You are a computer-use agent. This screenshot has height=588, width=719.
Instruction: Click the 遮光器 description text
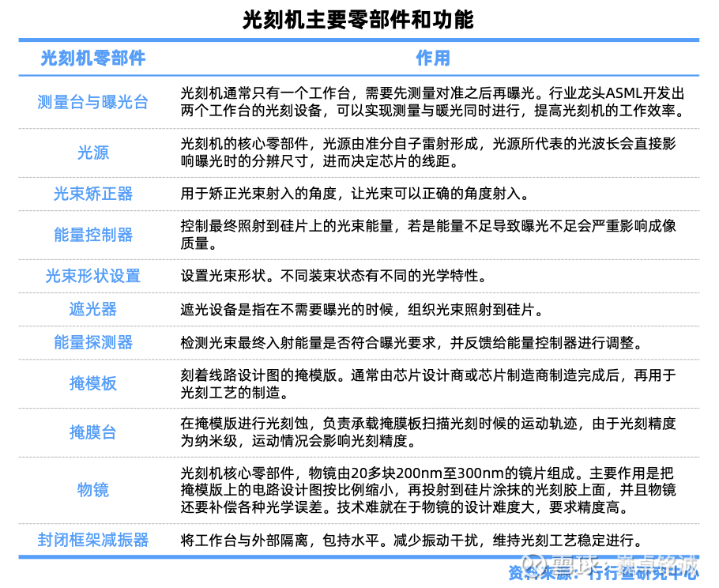pos(362,310)
